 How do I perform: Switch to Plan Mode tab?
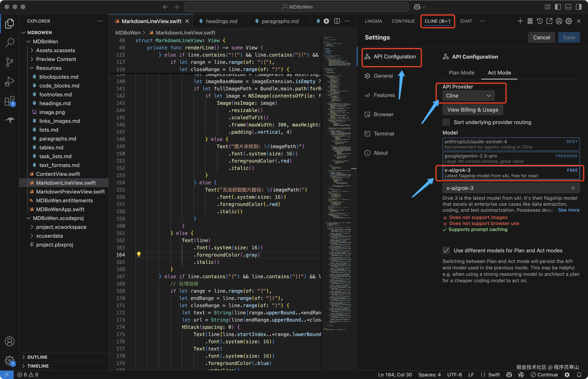[461, 73]
